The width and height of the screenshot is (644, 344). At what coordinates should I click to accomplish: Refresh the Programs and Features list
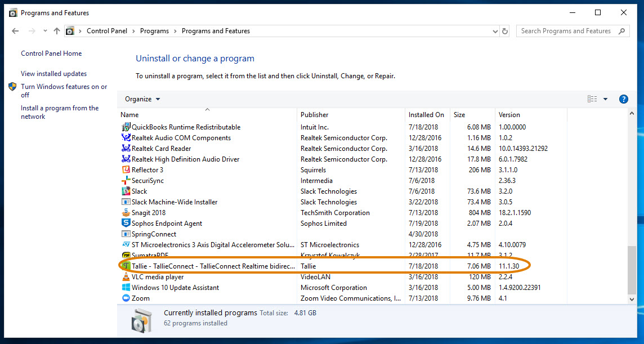[505, 31]
